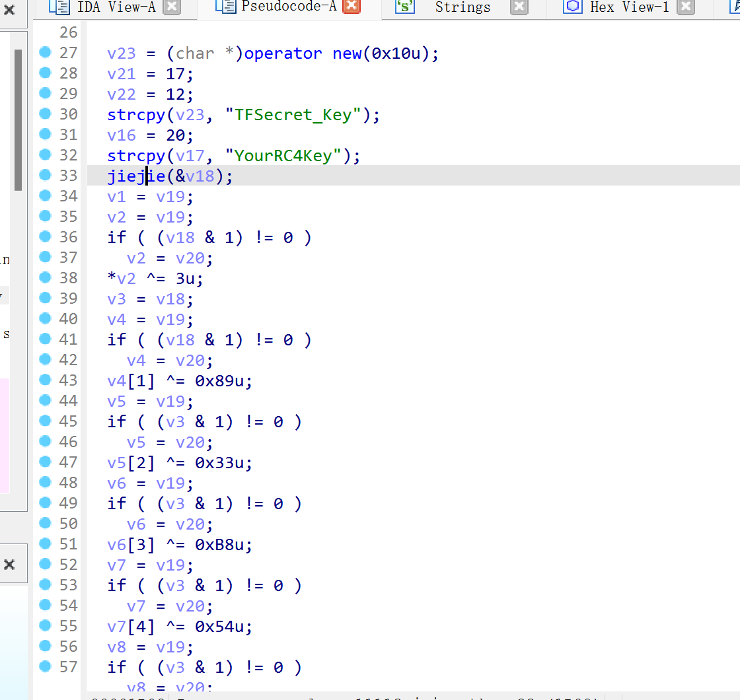Screen dimensions: 740x700
Task: Close the Pseudocode-A tab
Action: point(351,7)
